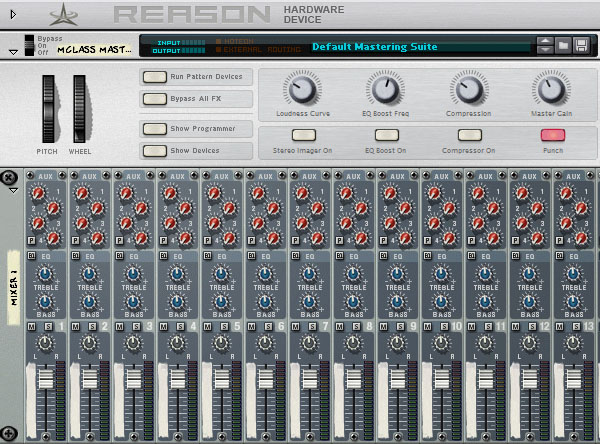Click the Show Devices button
The image size is (600, 444).
(x=155, y=151)
